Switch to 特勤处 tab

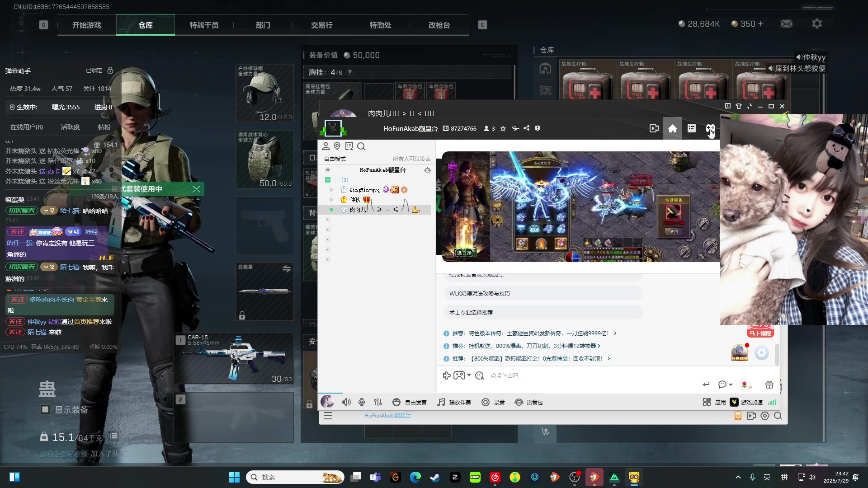pyautogui.click(x=381, y=25)
